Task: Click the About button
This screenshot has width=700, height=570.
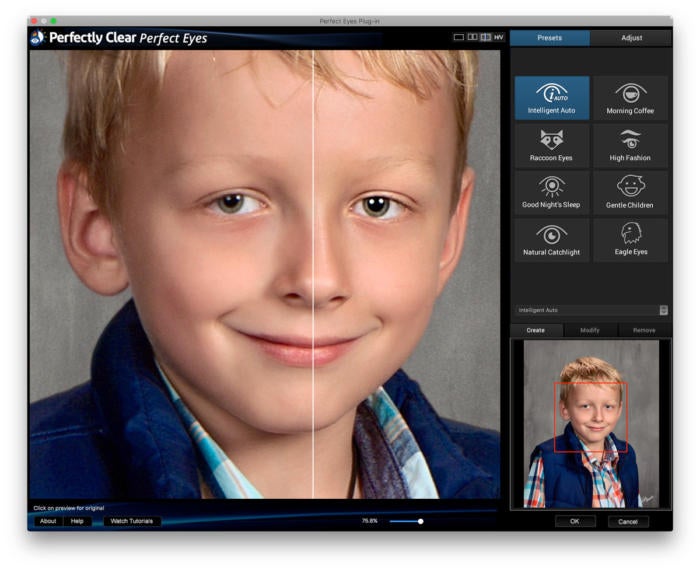Action: pos(48,521)
